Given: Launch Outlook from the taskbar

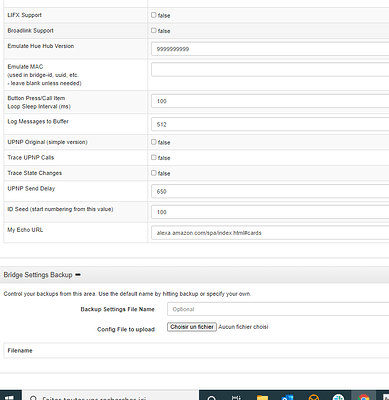Looking at the screenshot, I should pyautogui.click(x=287, y=397).
